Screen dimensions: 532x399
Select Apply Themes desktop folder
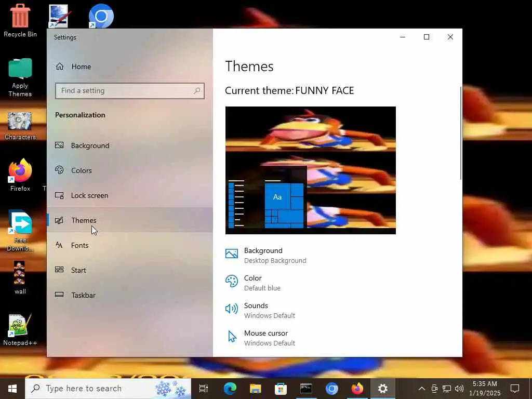coord(20,78)
